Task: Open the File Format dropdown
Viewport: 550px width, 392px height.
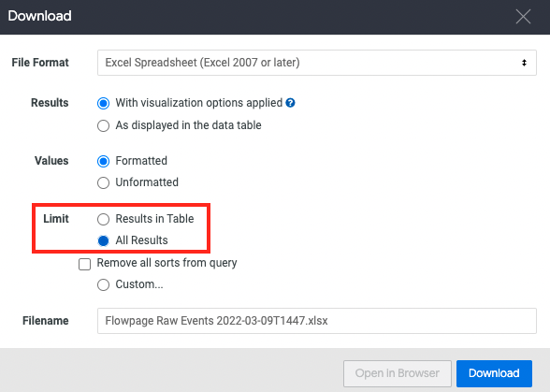Action: tap(317, 63)
